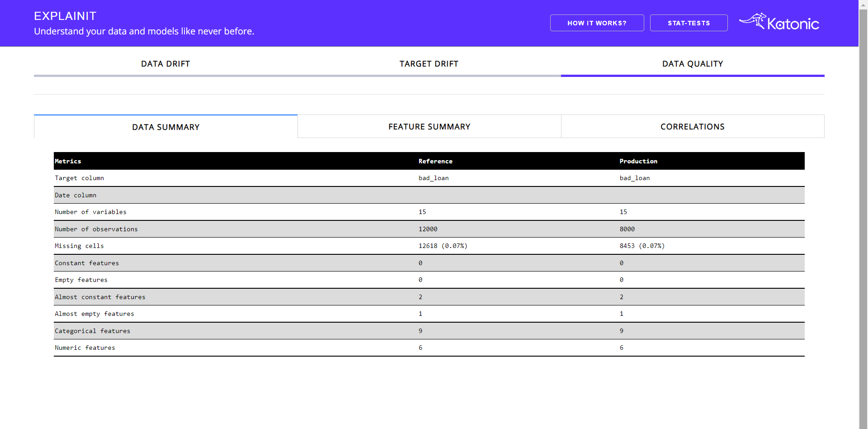
Task: Open the CORRELATIONS sub-tab
Action: (693, 127)
